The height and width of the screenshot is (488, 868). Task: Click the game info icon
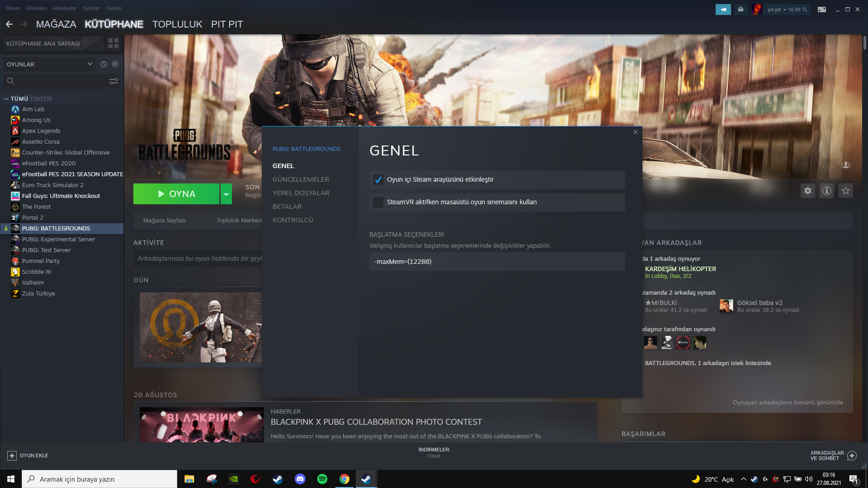[826, 191]
